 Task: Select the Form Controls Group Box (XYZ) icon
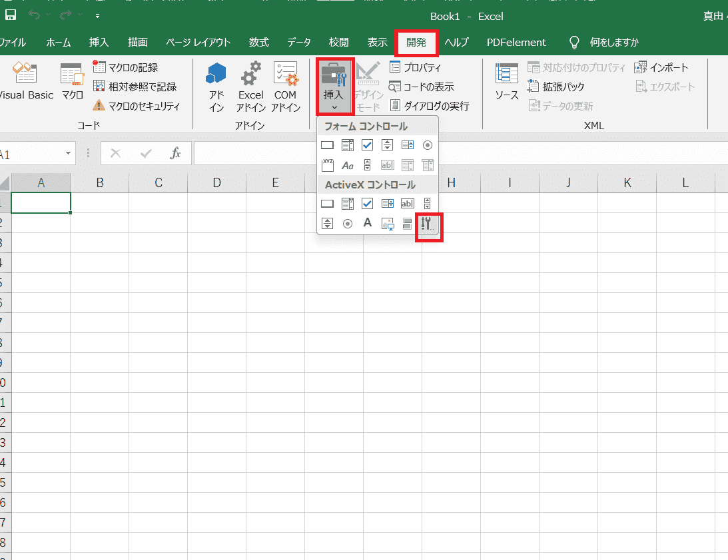327,165
